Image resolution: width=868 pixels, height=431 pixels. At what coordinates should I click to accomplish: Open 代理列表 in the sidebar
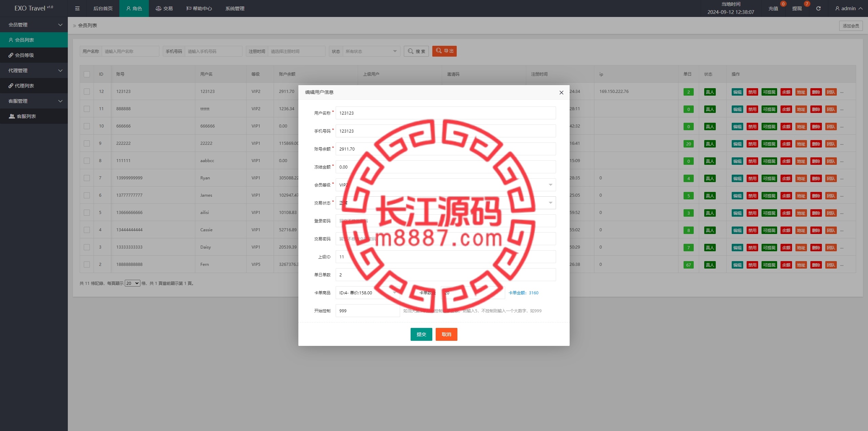34,86
